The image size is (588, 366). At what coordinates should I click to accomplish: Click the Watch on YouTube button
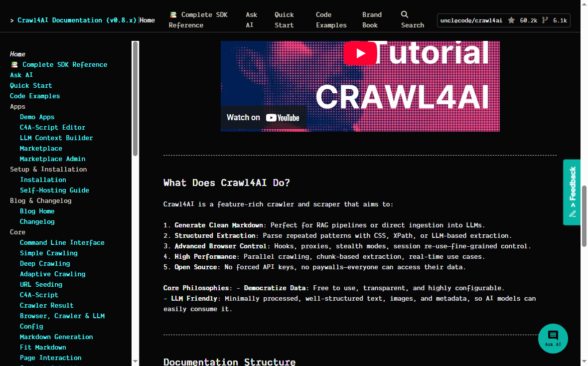click(264, 118)
